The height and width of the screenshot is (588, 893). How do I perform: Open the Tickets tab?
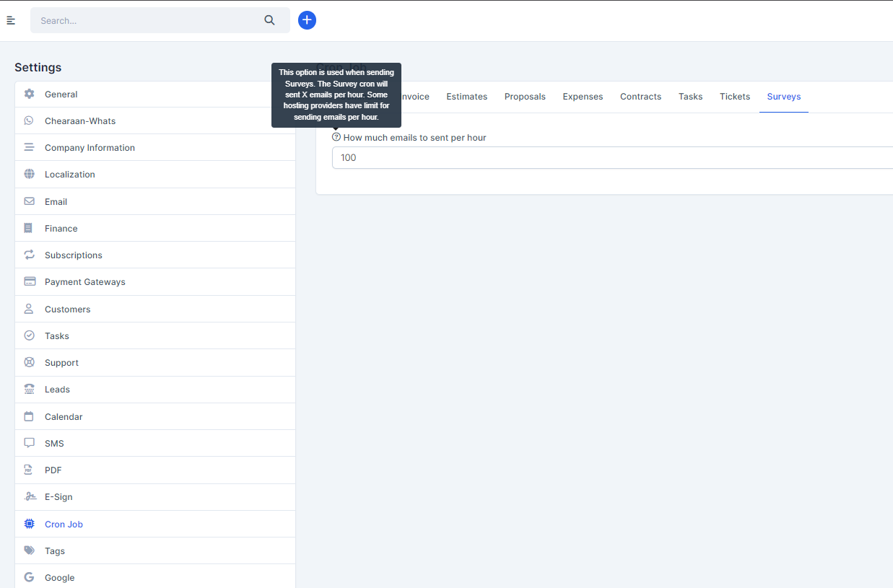(x=734, y=97)
